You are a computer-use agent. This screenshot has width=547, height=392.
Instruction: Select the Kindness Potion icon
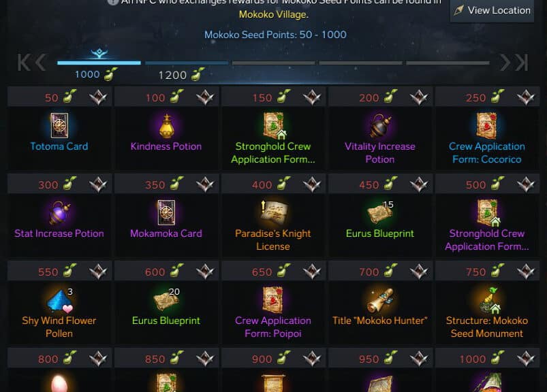coord(166,126)
